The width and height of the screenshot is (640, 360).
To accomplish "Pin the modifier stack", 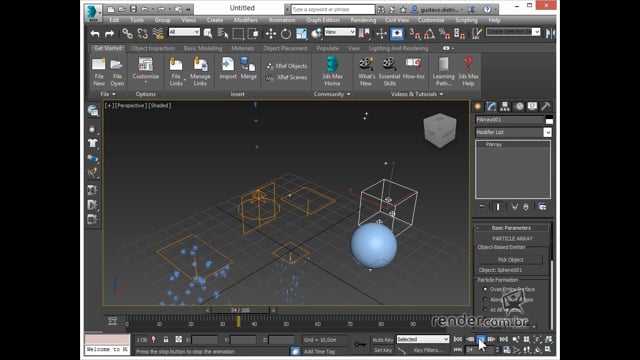I will coord(482,207).
